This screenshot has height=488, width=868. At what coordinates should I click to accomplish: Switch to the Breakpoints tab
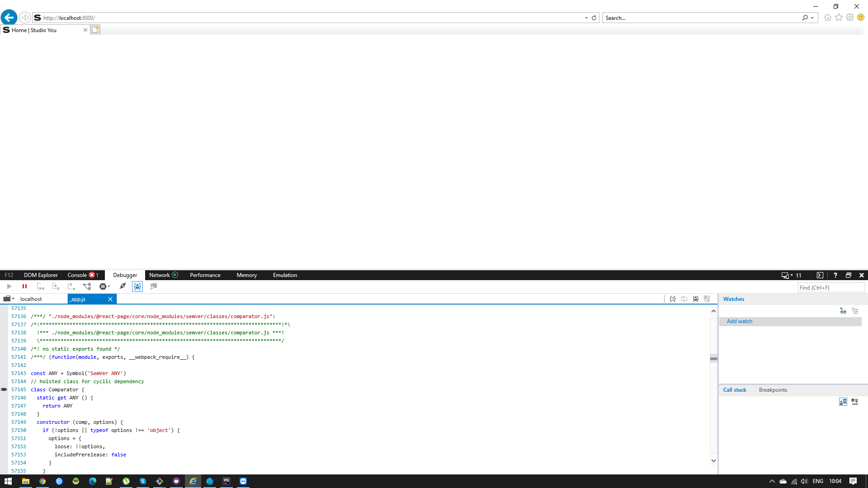[x=773, y=390]
